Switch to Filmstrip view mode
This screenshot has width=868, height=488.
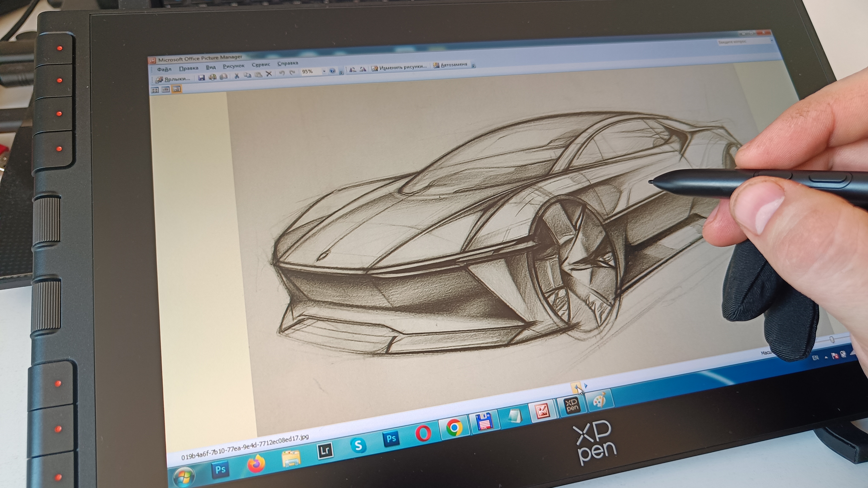[x=166, y=90]
